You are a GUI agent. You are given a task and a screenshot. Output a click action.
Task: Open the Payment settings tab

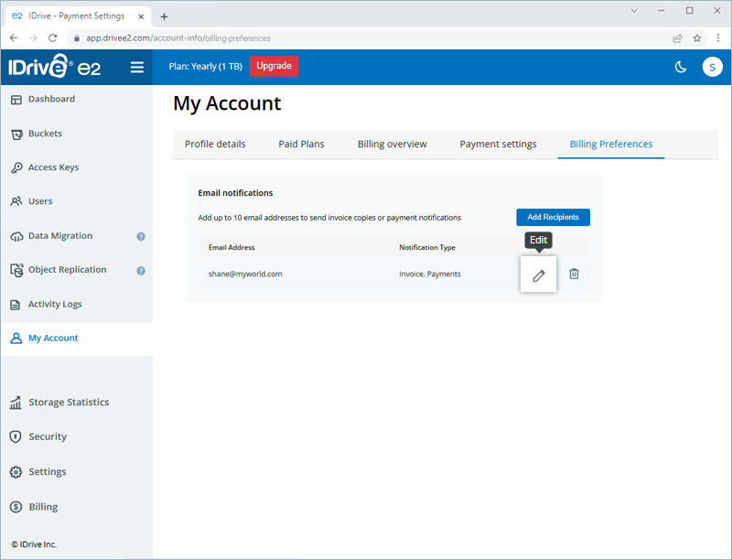click(x=498, y=144)
